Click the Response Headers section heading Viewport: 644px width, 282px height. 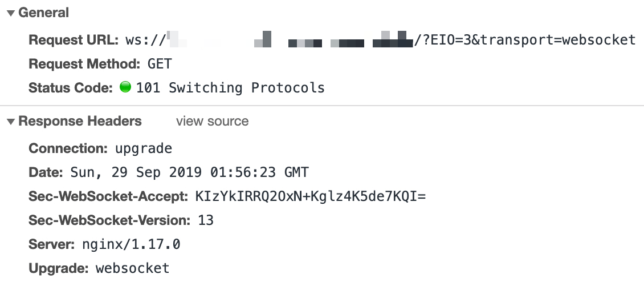point(80,122)
